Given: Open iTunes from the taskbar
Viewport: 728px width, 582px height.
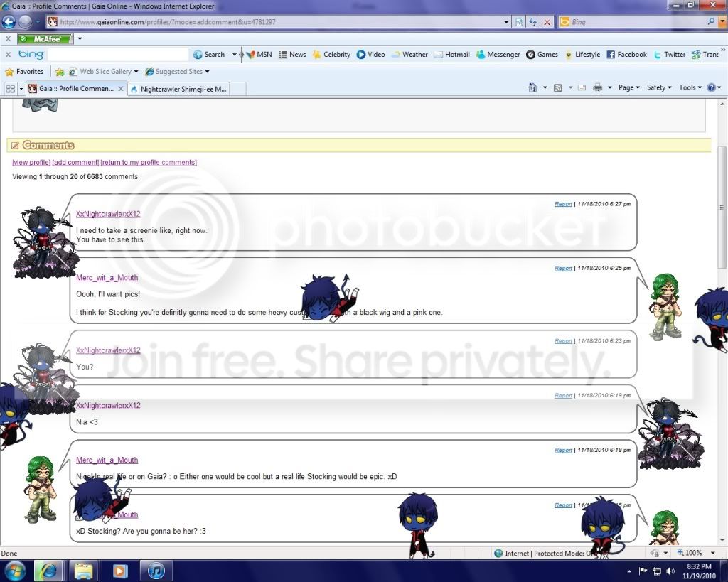Looking at the screenshot, I should click(156, 571).
